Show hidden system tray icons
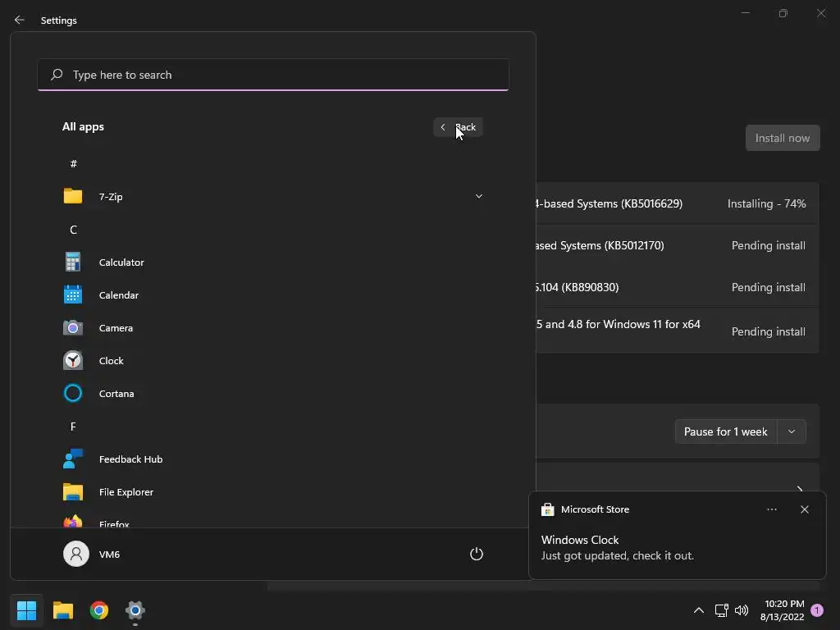 point(699,610)
